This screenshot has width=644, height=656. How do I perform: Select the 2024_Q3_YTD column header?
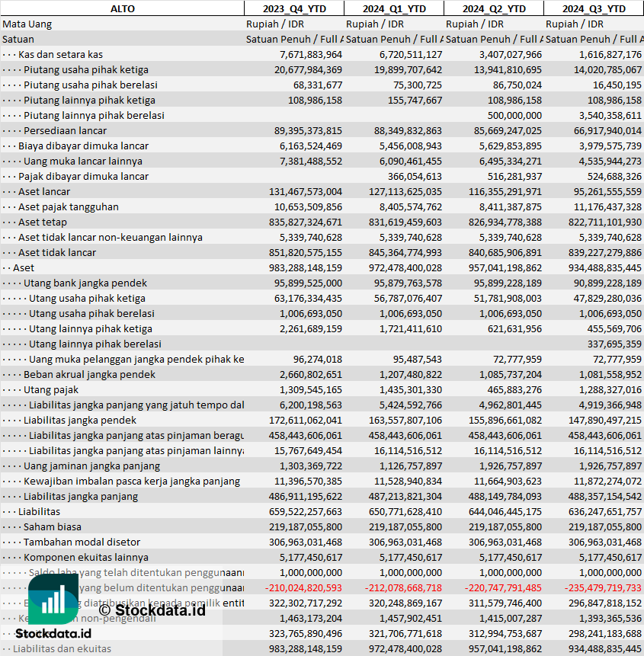coord(594,8)
